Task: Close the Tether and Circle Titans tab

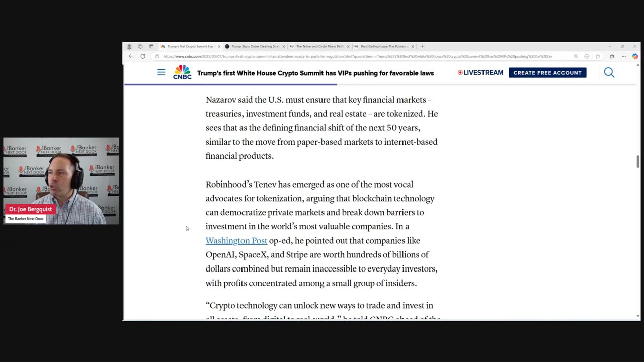Action: click(348, 46)
